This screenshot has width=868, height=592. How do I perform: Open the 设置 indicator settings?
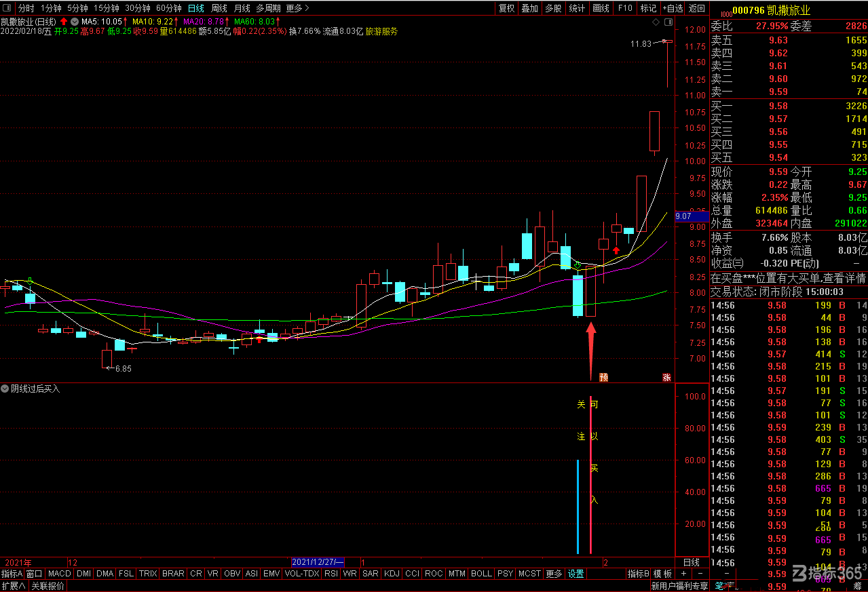pos(575,574)
